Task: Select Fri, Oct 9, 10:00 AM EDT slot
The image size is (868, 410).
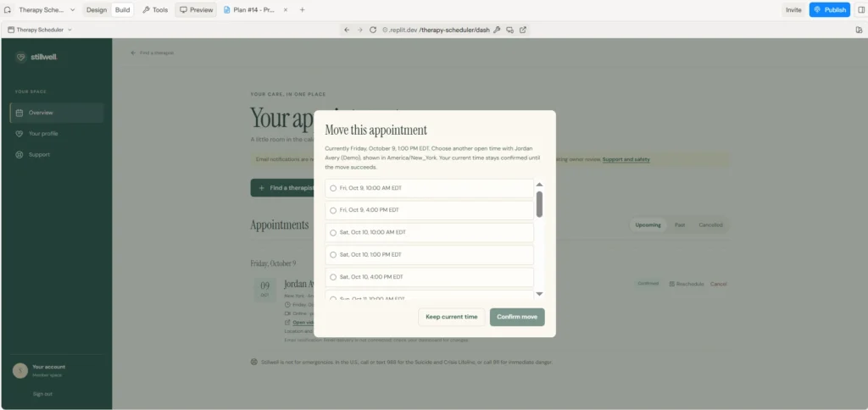Action: coord(429,188)
